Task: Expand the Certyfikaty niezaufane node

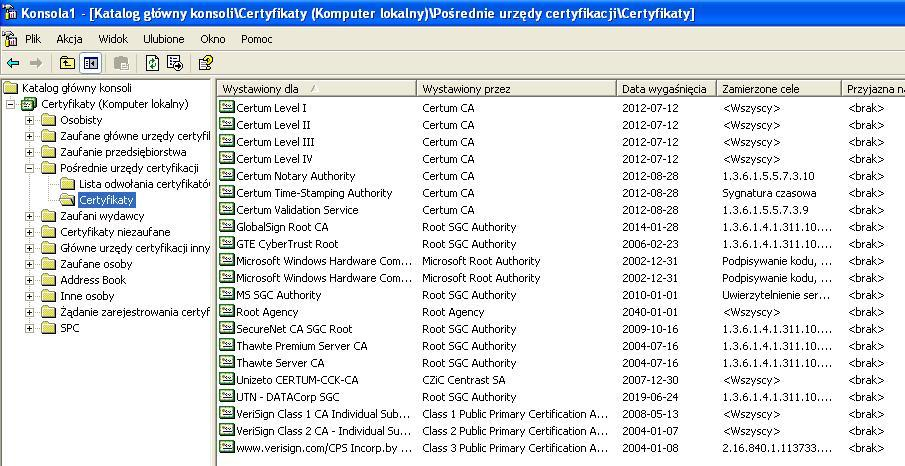Action: click(29, 232)
